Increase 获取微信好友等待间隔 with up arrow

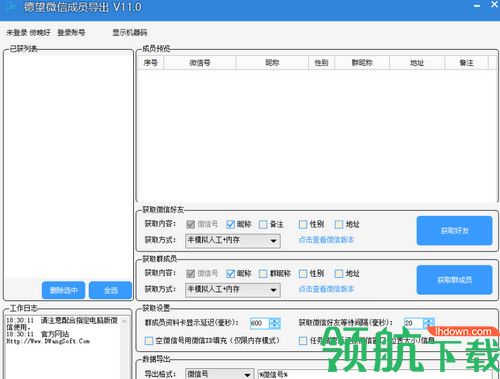pyautogui.click(x=429, y=321)
